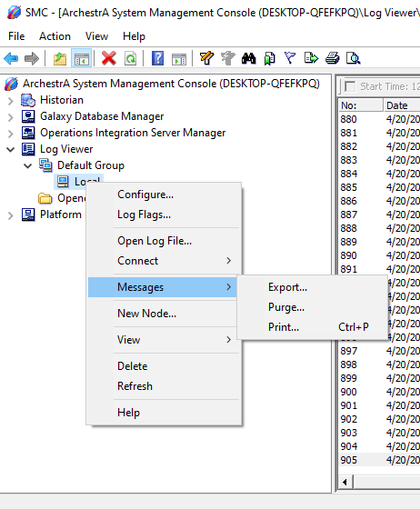Toggle the Start Time checkbox
Screen dimensions: 420x509
[x=350, y=86]
